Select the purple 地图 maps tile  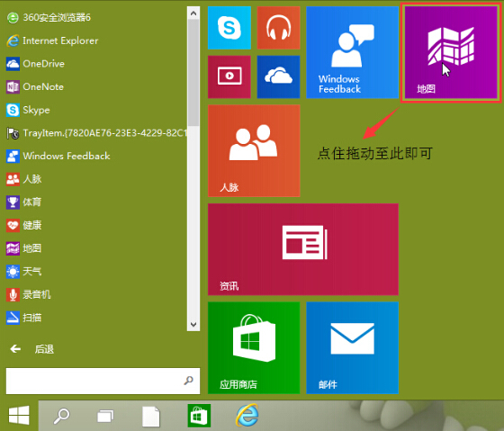[x=451, y=52]
